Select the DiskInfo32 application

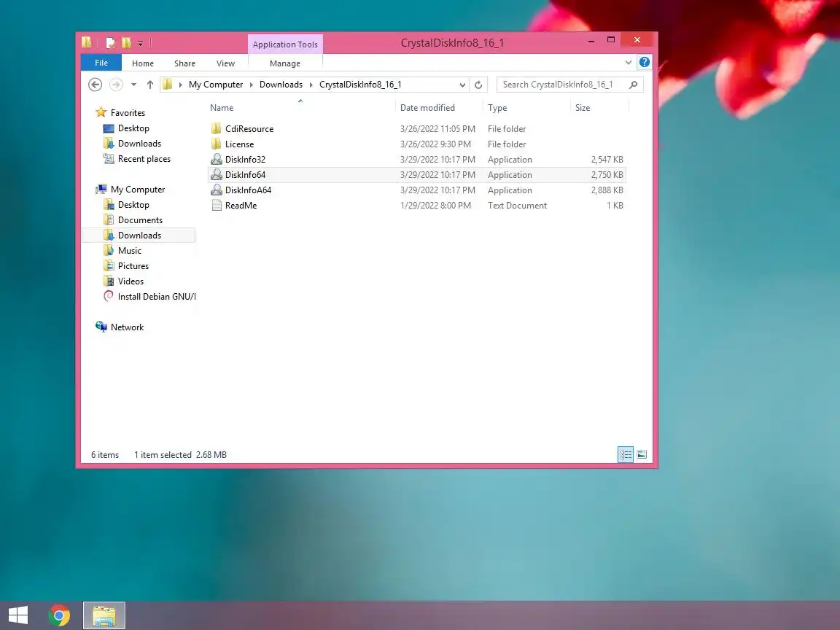(245, 160)
